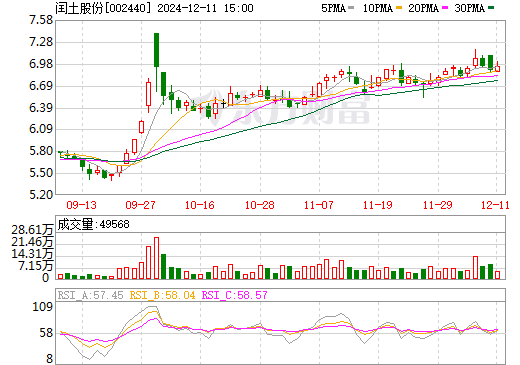Click the gray 5PMA legend color swatch
520x365 pixels.
tap(351, 8)
